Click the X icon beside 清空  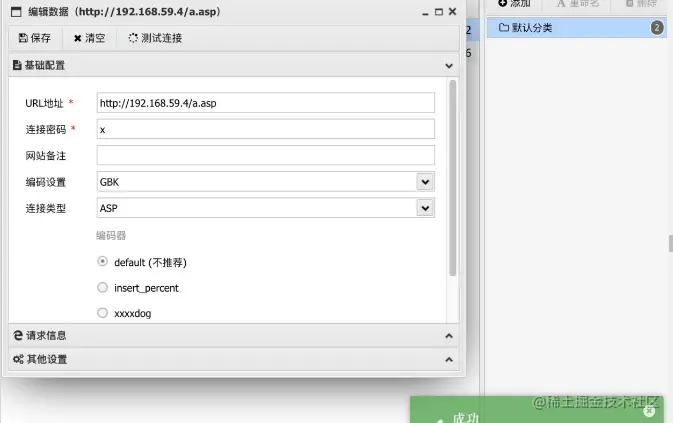tap(77, 39)
